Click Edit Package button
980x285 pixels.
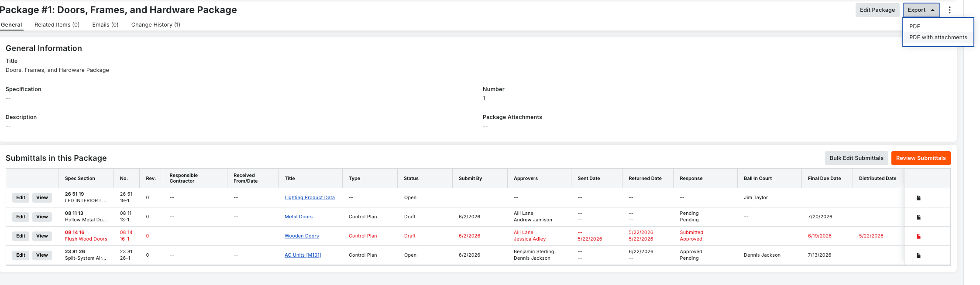(x=877, y=10)
